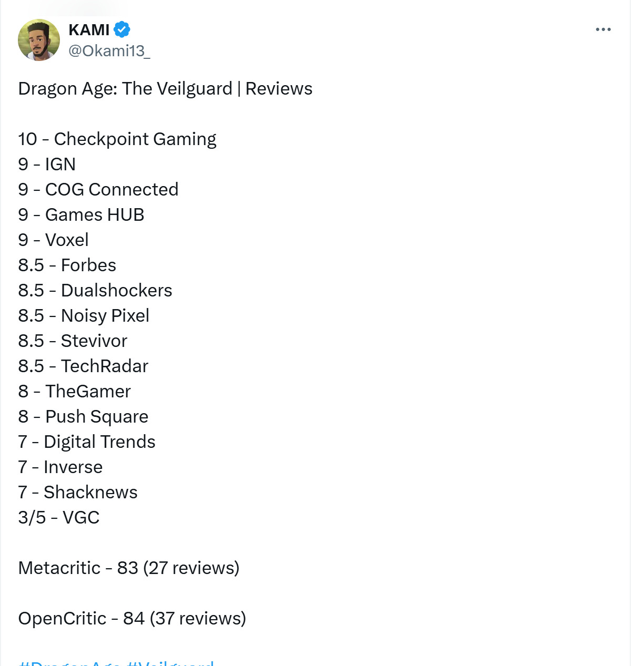Screen dimensions: 644x666
Task: Click the Dualshockers score line
Action: [x=95, y=291]
